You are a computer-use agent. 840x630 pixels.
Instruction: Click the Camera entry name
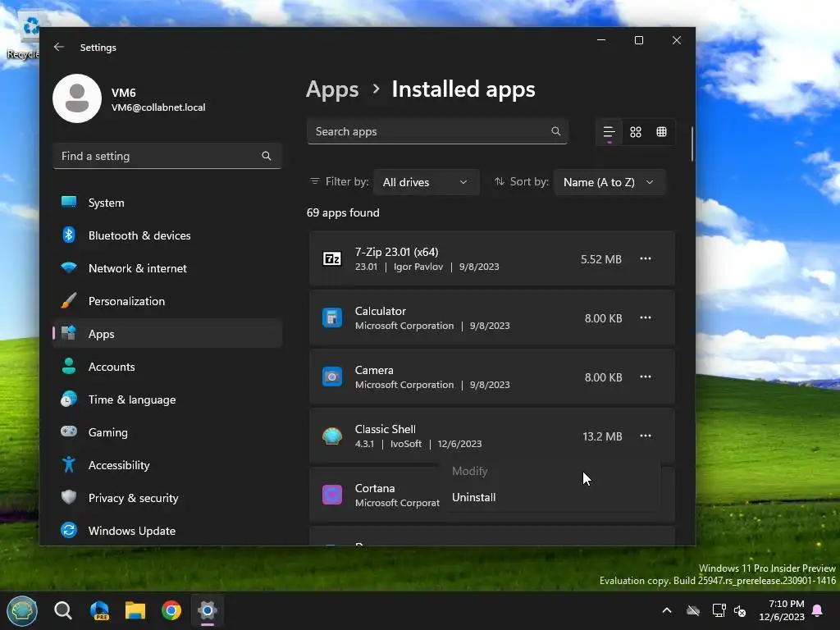pos(374,370)
